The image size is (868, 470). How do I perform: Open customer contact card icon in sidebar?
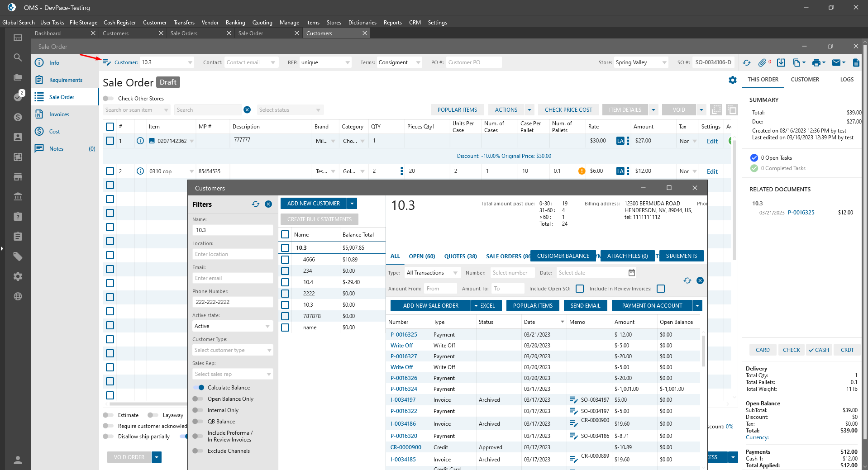18,137
